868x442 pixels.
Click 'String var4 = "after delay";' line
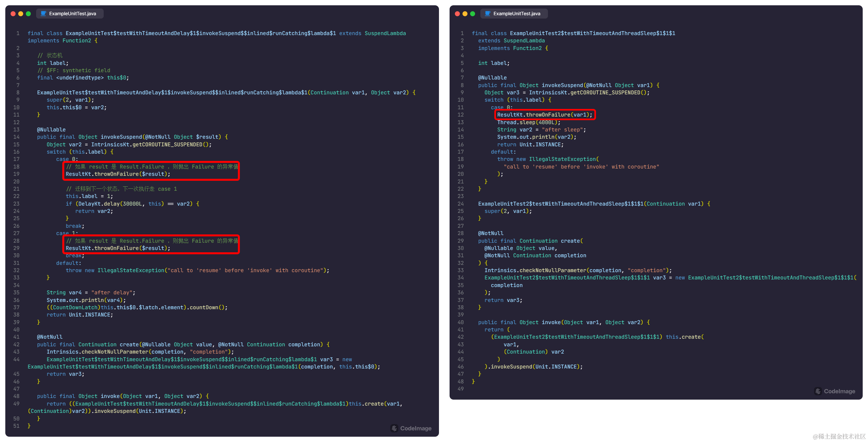91,293
